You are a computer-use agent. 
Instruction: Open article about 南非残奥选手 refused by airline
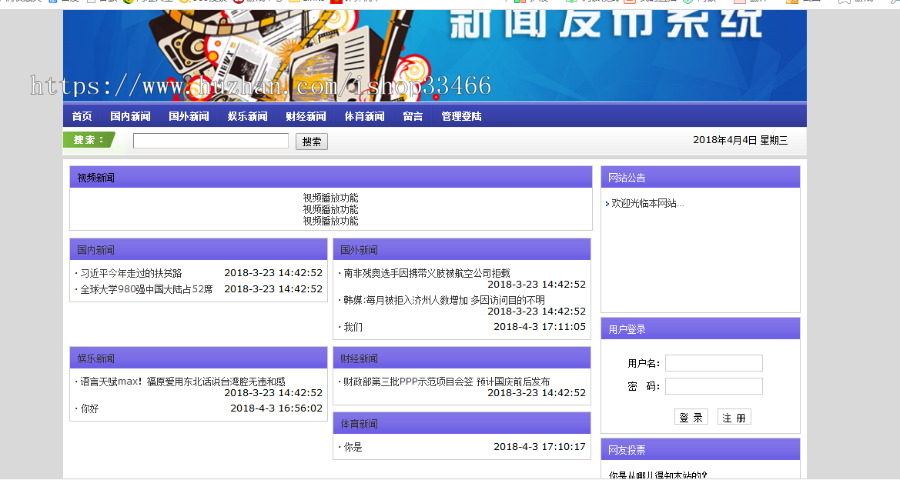[426, 273]
